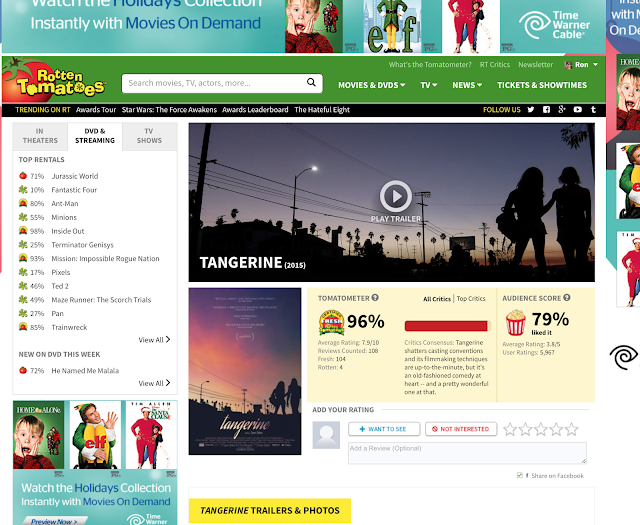
Task: Open the Facebook follow icon
Action: pos(546,109)
